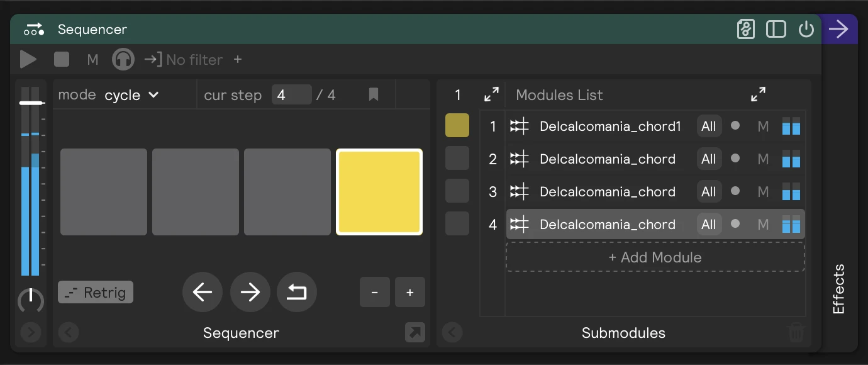868x365 pixels.
Task: Click the module icon in row 2
Action: (520, 159)
